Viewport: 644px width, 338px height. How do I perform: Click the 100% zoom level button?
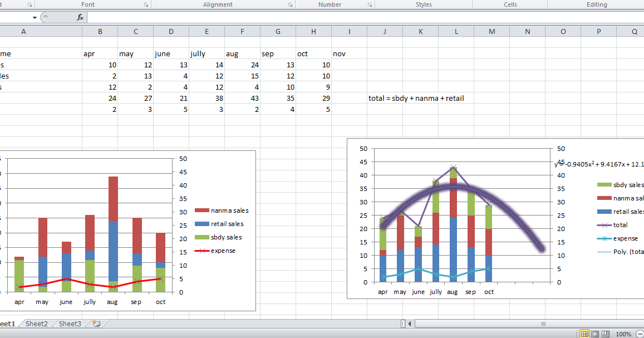(624, 334)
